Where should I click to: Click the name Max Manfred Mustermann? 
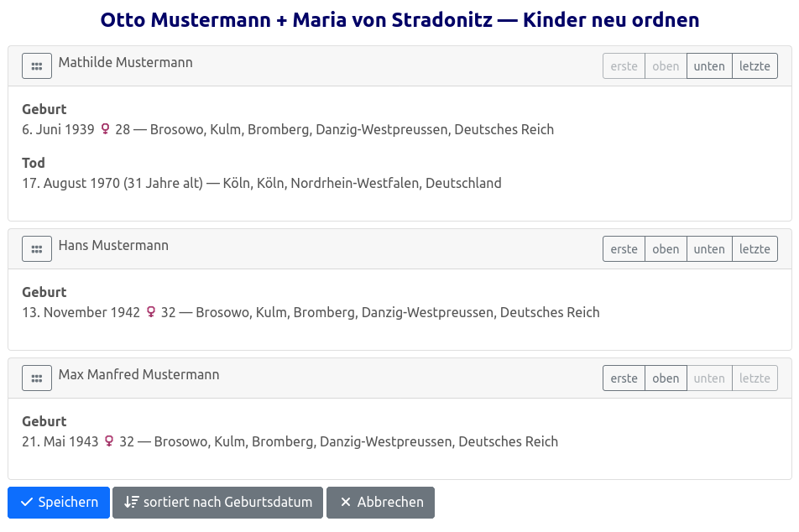[138, 375]
